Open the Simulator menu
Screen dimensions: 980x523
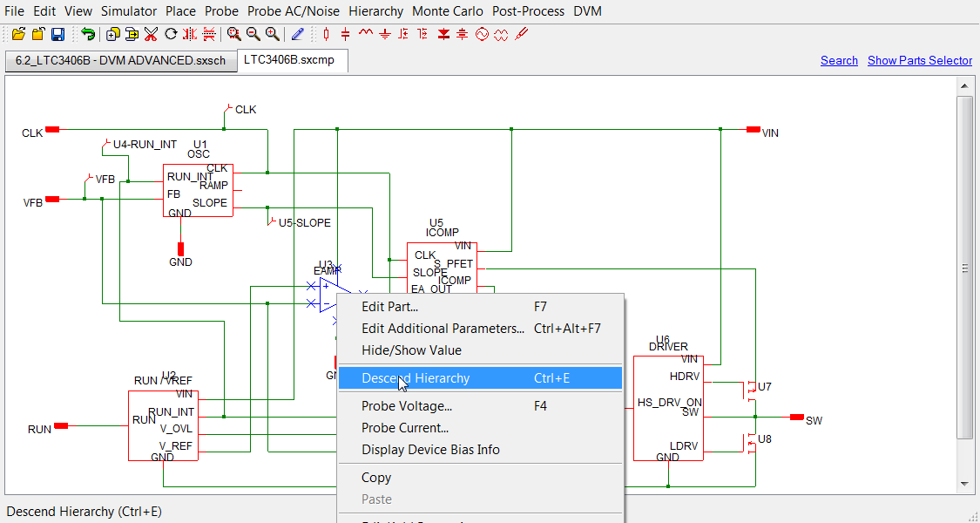[x=129, y=11]
